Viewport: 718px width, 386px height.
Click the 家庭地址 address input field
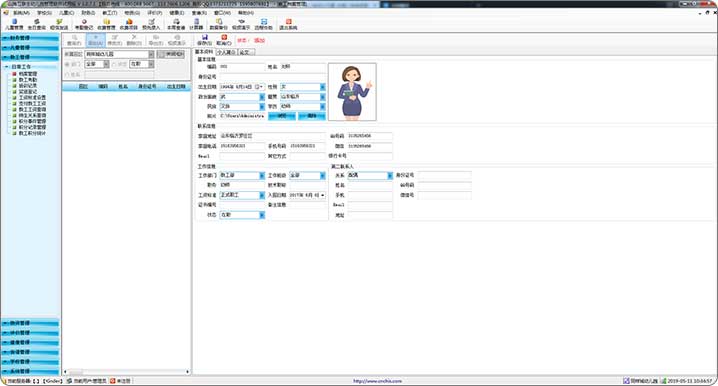(272, 136)
